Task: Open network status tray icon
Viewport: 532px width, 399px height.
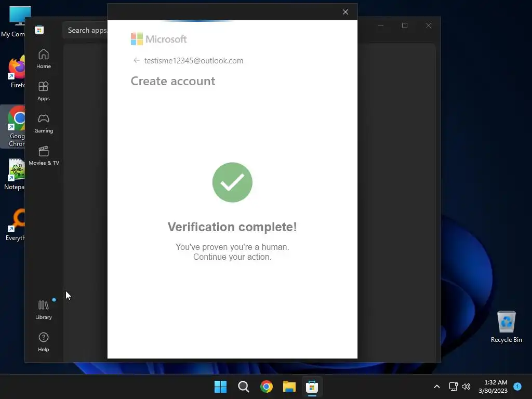Action: click(x=453, y=387)
